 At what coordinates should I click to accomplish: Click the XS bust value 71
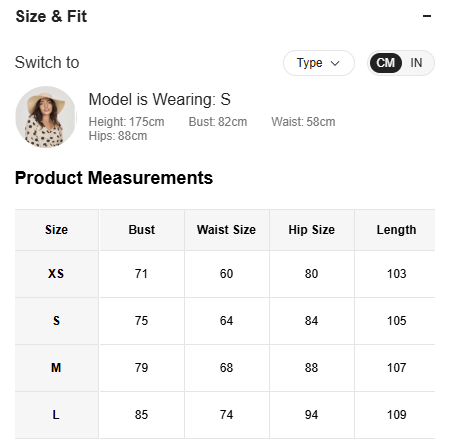[x=141, y=274]
